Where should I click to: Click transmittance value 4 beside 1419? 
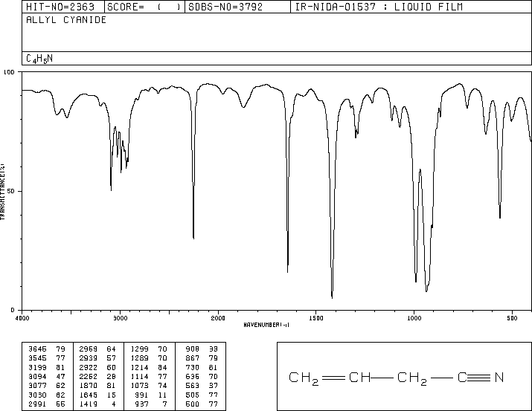click(x=114, y=404)
